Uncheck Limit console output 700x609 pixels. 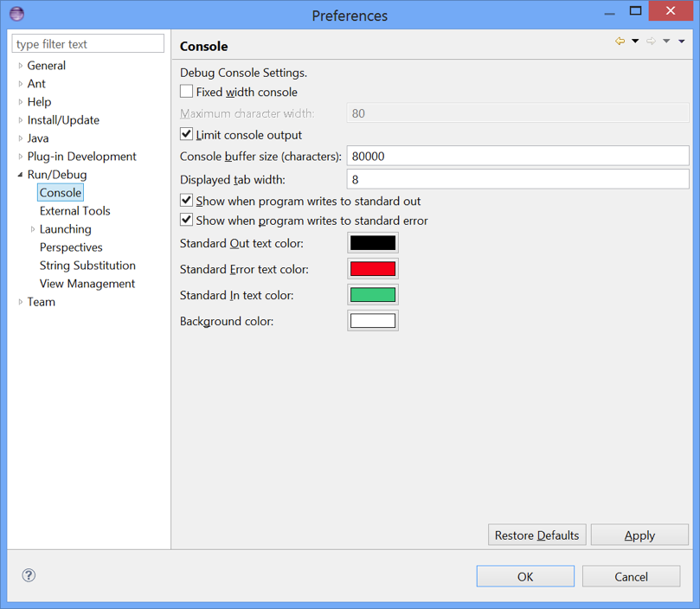[x=186, y=134]
